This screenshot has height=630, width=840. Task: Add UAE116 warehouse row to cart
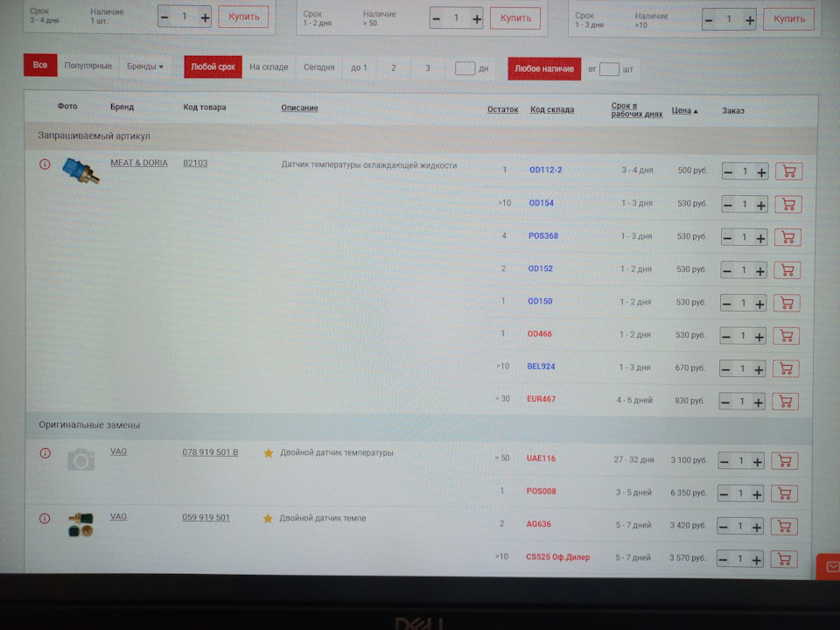click(x=784, y=461)
